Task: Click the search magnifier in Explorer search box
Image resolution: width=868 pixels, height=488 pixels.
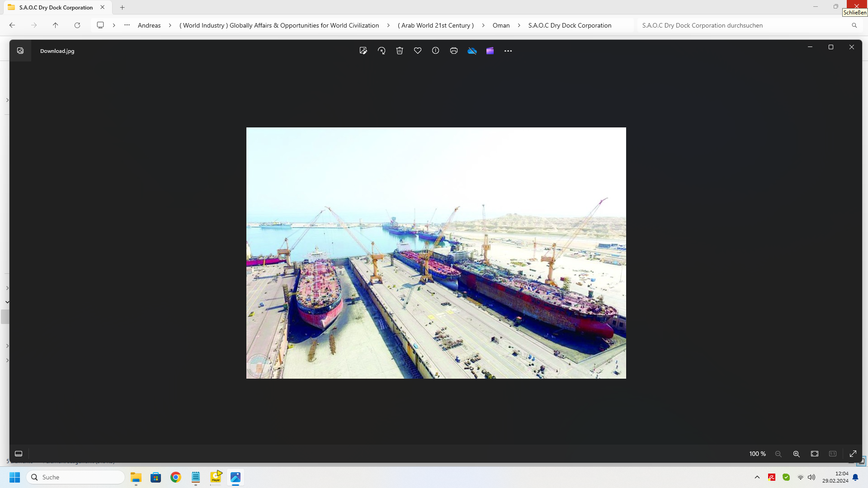Action: pyautogui.click(x=854, y=25)
